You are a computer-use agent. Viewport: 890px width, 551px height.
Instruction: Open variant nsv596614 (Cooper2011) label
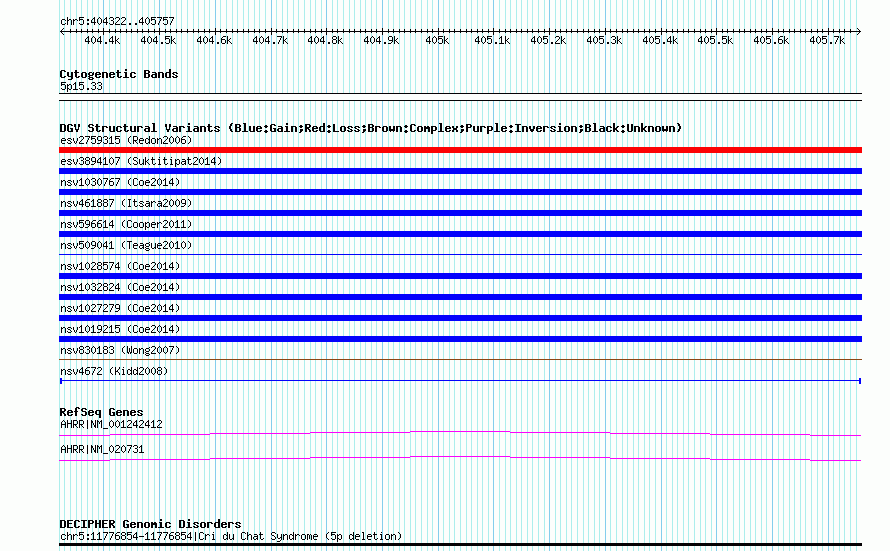(126, 224)
